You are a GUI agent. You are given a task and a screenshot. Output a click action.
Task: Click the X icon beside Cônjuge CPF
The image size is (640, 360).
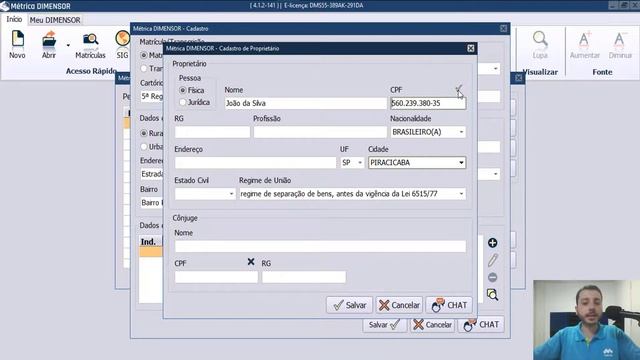pos(251,262)
